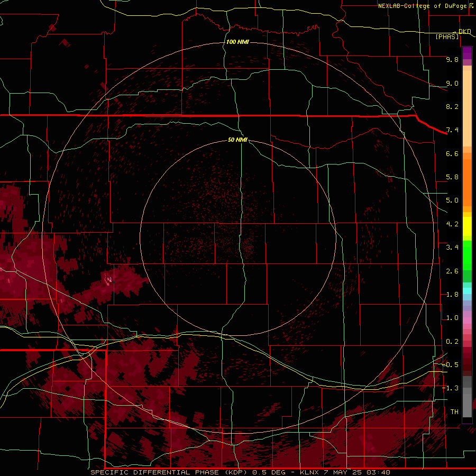This screenshot has height=476, width=476.
Task: Click the 9.0 legend value
Action: click(452, 83)
